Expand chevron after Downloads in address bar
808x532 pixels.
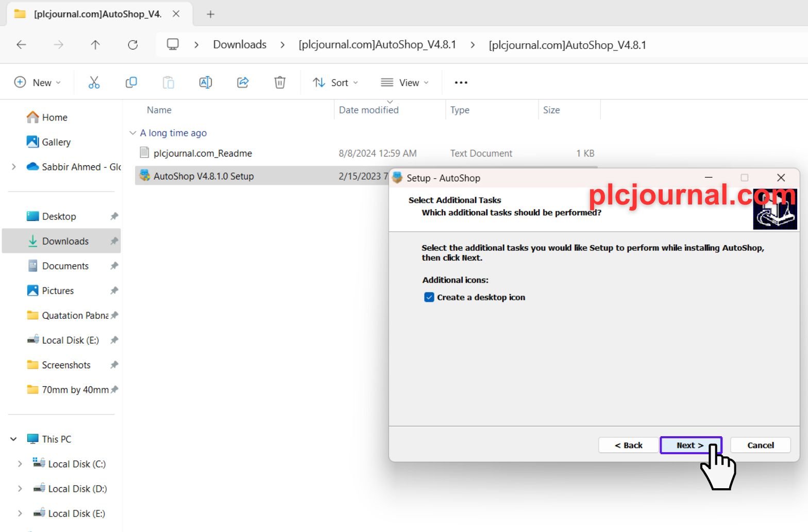tap(282, 45)
